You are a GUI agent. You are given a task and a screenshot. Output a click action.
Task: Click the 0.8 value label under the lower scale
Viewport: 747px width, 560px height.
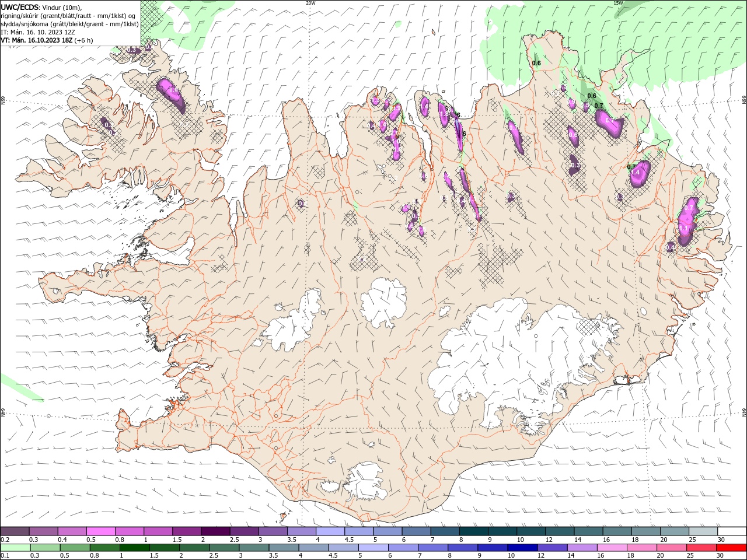94,556
